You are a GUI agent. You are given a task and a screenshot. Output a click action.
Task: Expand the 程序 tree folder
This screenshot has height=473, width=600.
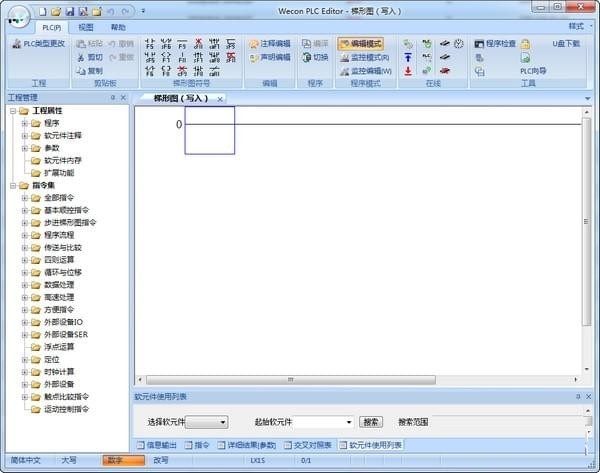(25, 123)
